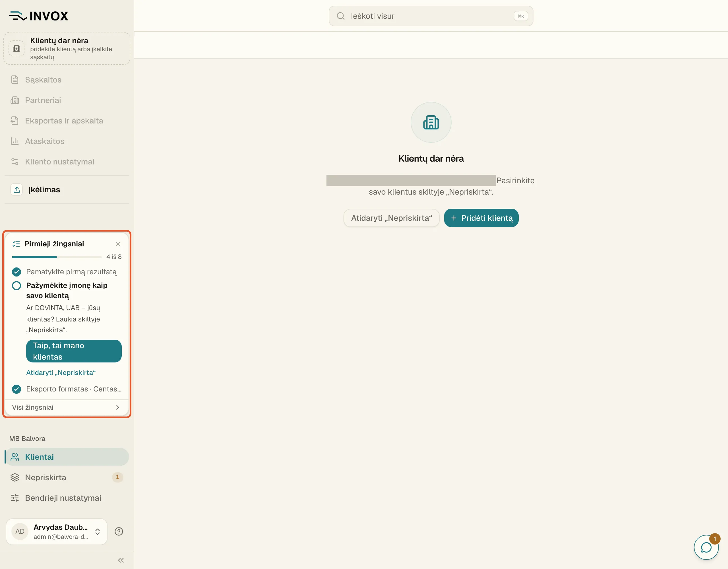Click the Įkėlimas upload icon
Screen dimensions: 728x569
(x=17, y=189)
